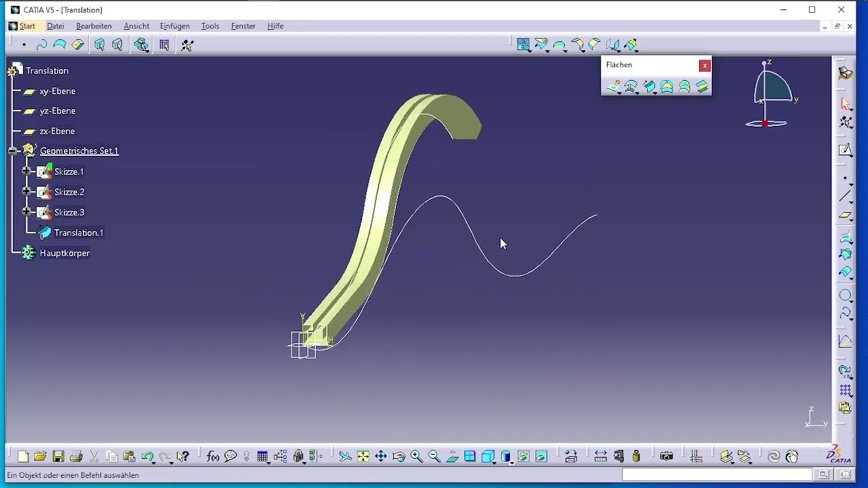The image size is (868, 488).
Task: Click the first surface tool in Flächen palette
Action: pyautogui.click(x=614, y=87)
